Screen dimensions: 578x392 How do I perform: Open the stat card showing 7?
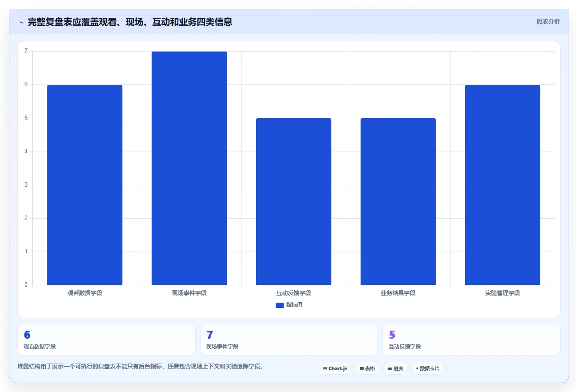tap(289, 339)
